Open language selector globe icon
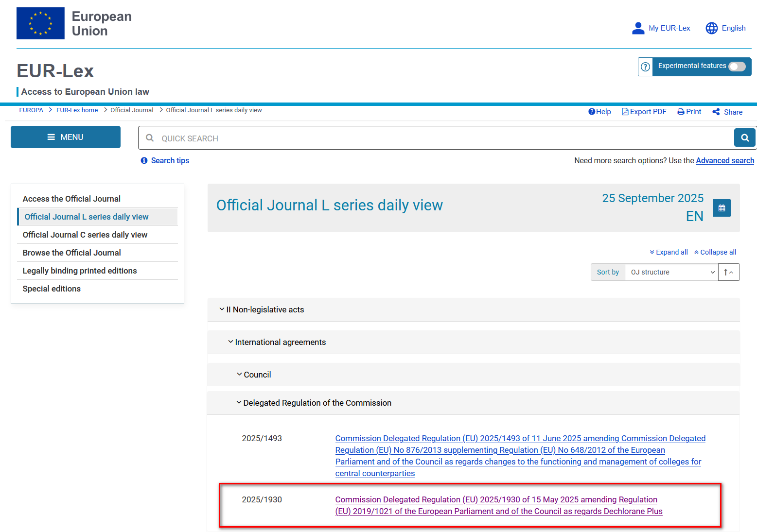Viewport: 757px width, 532px height. coord(711,28)
